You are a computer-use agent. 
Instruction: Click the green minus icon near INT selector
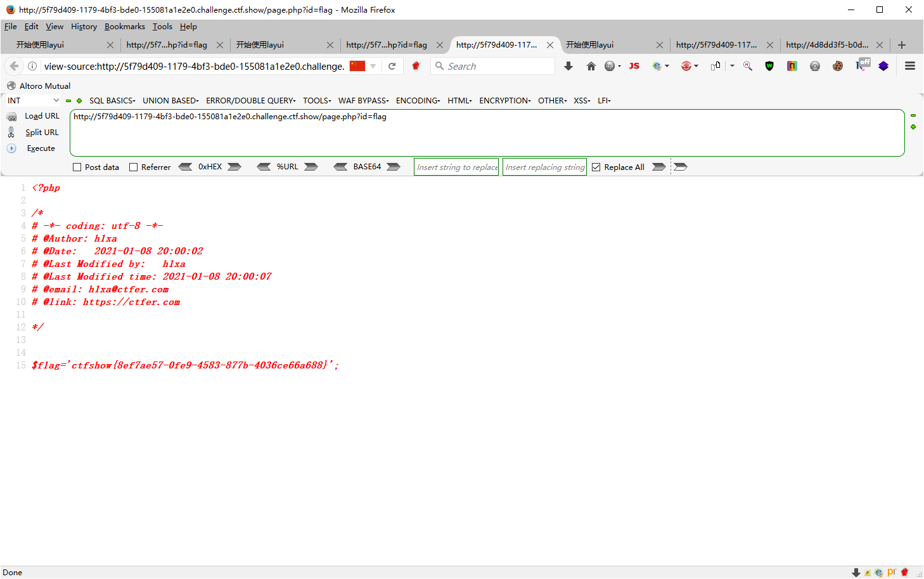(x=68, y=101)
